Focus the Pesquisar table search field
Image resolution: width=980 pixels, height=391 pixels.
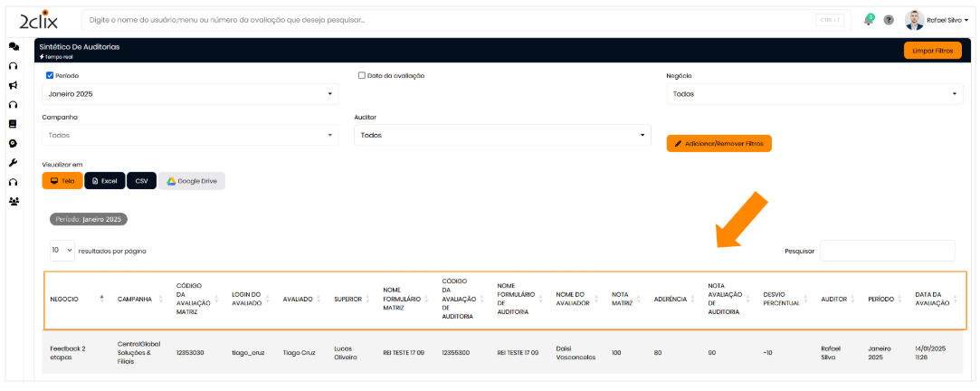[887, 251]
